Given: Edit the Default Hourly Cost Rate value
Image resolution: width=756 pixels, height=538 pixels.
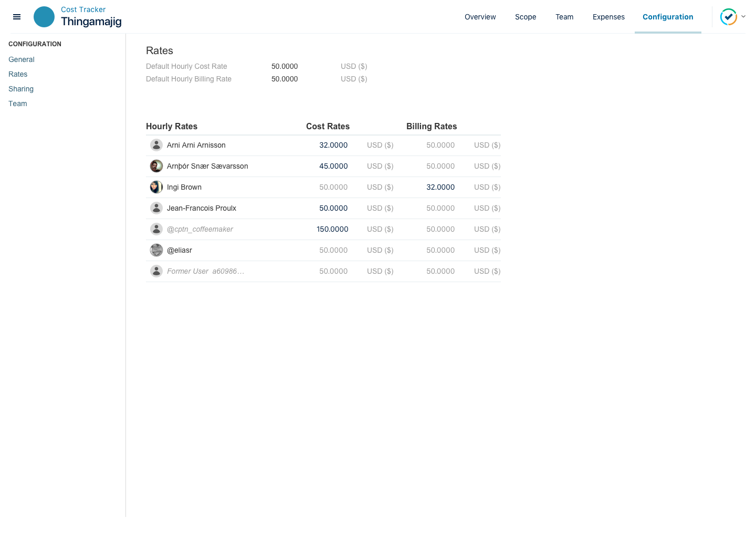Looking at the screenshot, I should [285, 66].
